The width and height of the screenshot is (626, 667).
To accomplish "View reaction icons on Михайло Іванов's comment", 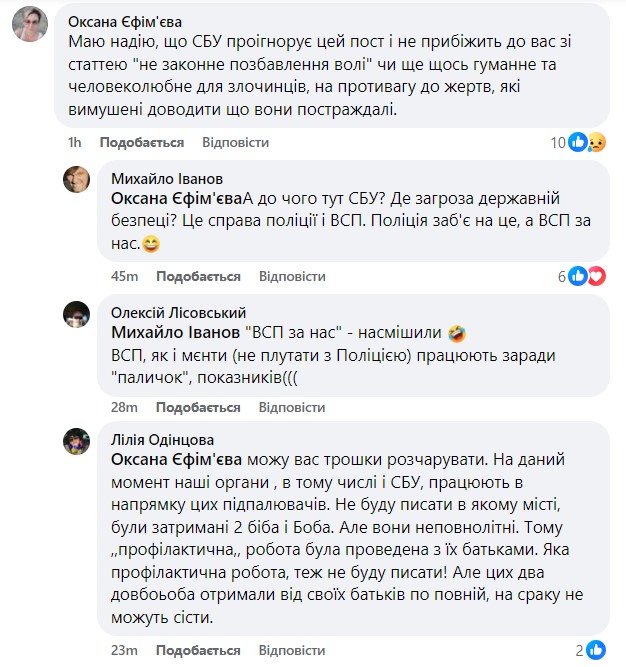I will pyautogui.click(x=587, y=276).
